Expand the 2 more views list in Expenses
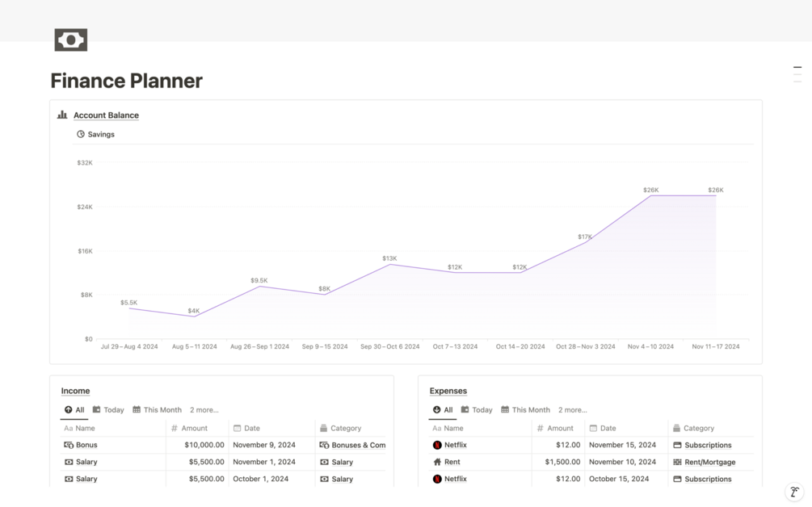Image resolution: width=812 pixels, height=507 pixels. pyautogui.click(x=572, y=410)
